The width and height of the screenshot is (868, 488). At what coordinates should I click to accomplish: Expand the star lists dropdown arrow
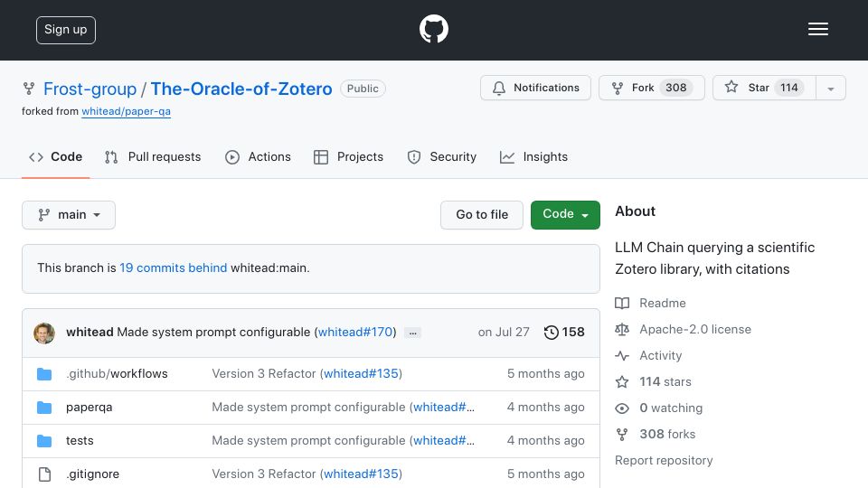click(831, 89)
